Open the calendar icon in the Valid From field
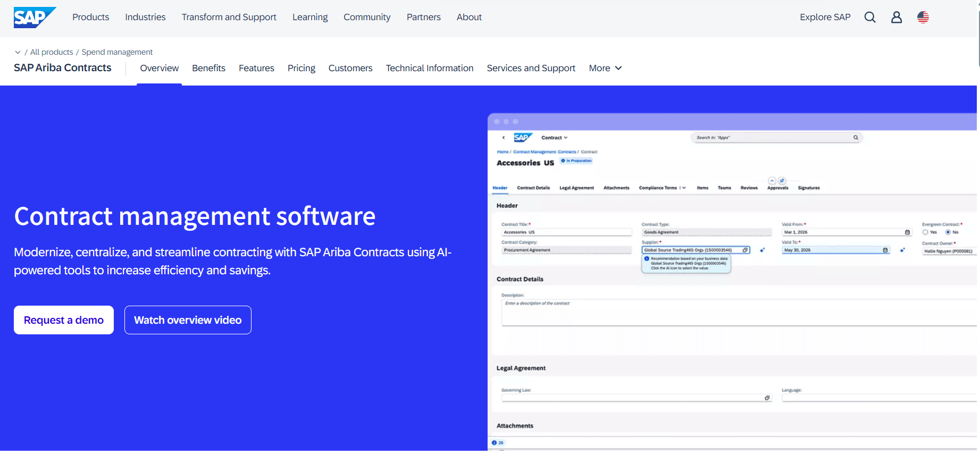The height and width of the screenshot is (455, 980). point(907,232)
